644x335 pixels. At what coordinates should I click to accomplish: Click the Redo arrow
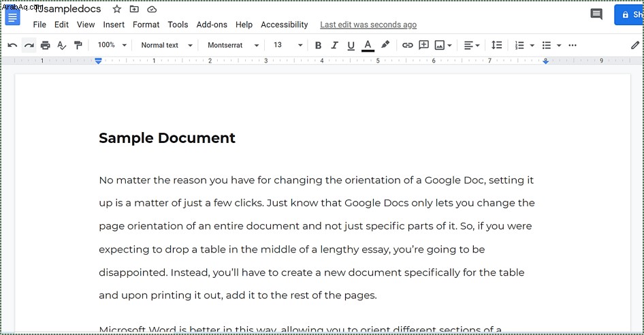pos(29,45)
